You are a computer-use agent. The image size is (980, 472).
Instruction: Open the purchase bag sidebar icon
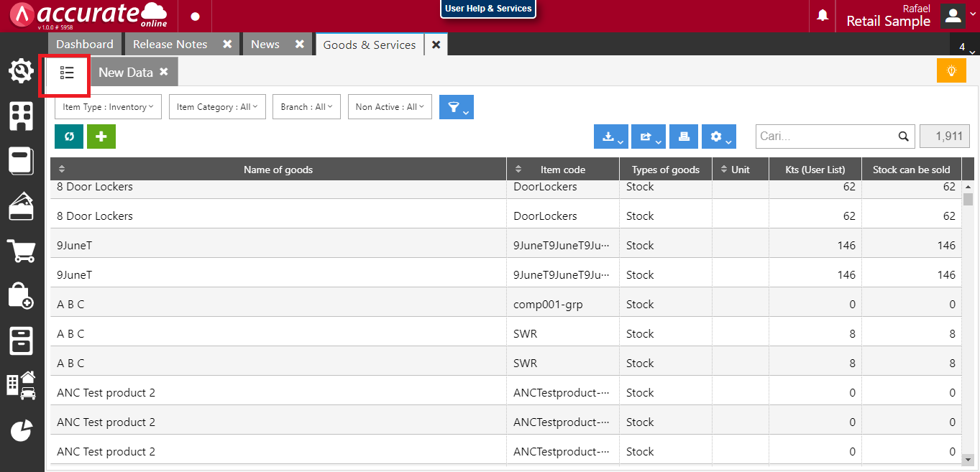coord(22,295)
